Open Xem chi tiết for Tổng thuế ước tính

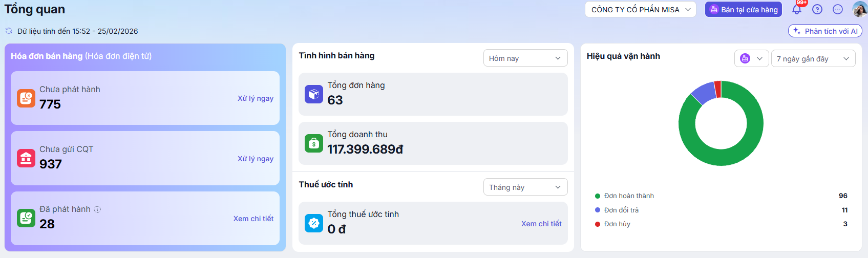tap(541, 224)
